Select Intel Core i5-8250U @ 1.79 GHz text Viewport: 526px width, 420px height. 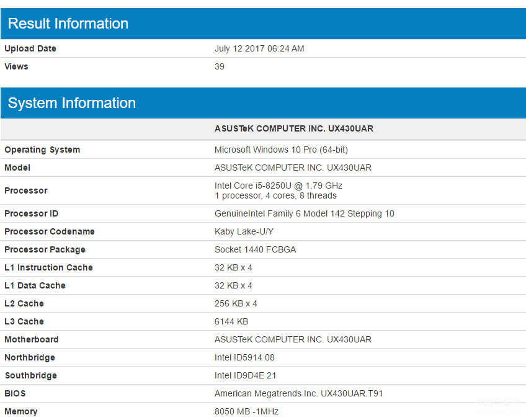coord(279,185)
